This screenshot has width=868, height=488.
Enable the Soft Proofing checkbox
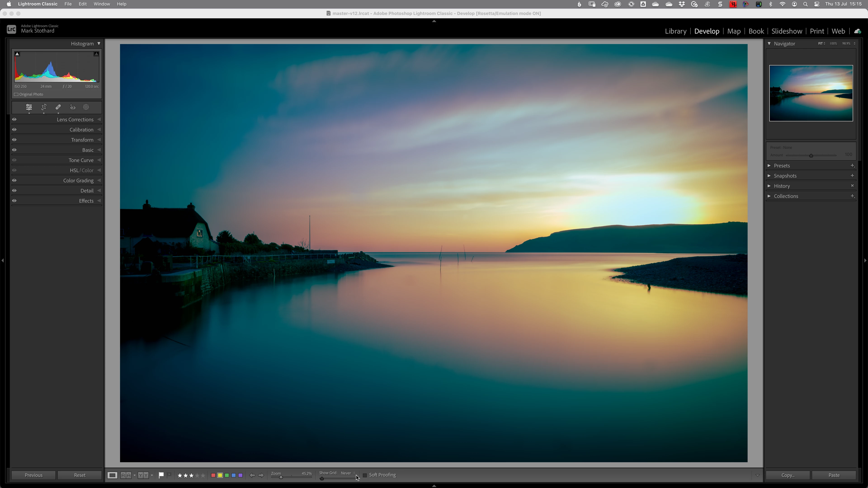pyautogui.click(x=365, y=475)
